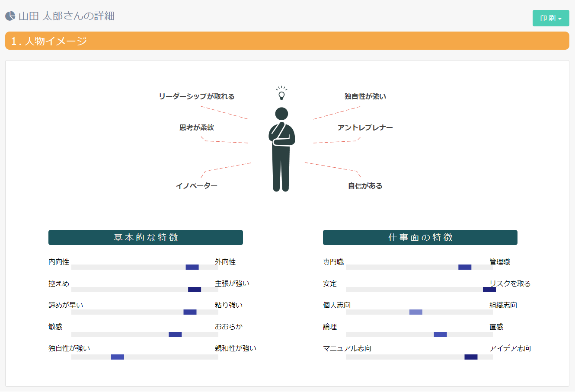Click the 論理–直感 slider marker
Screen dimensions: 575x392
(x=441, y=335)
